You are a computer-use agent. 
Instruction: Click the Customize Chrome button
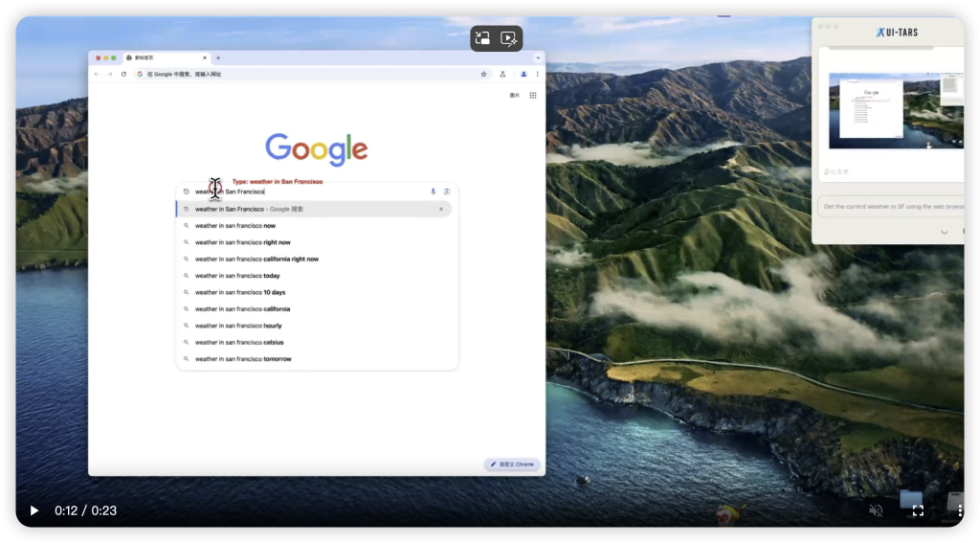(x=513, y=464)
